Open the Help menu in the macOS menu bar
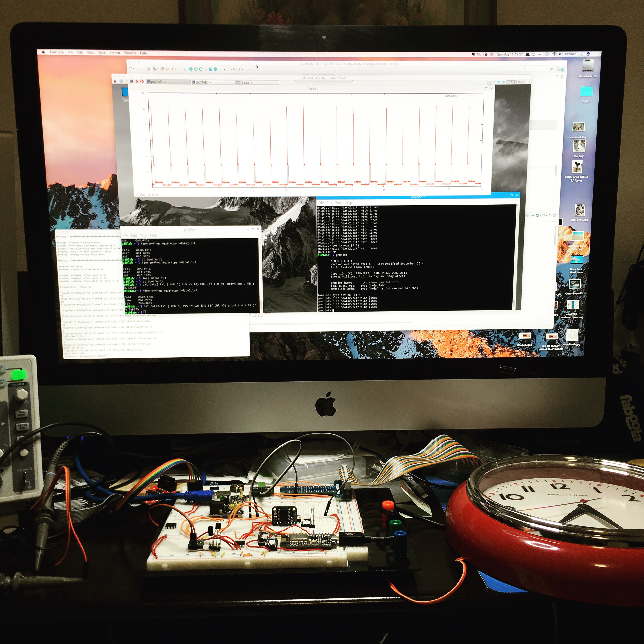 pyautogui.click(x=143, y=53)
